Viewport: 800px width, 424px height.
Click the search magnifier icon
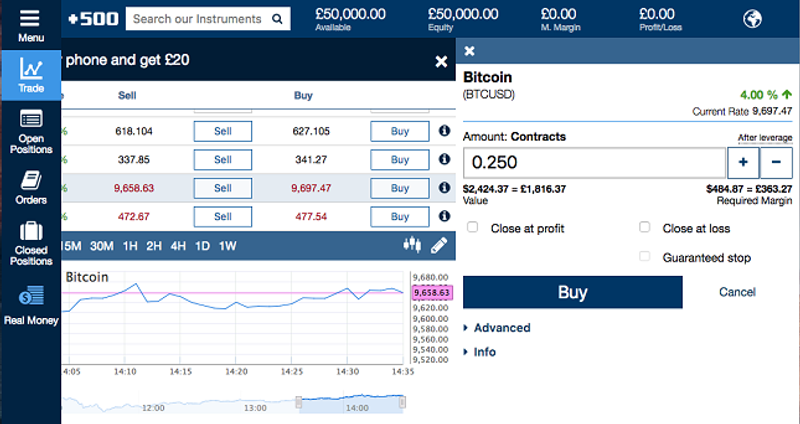pos(277,19)
